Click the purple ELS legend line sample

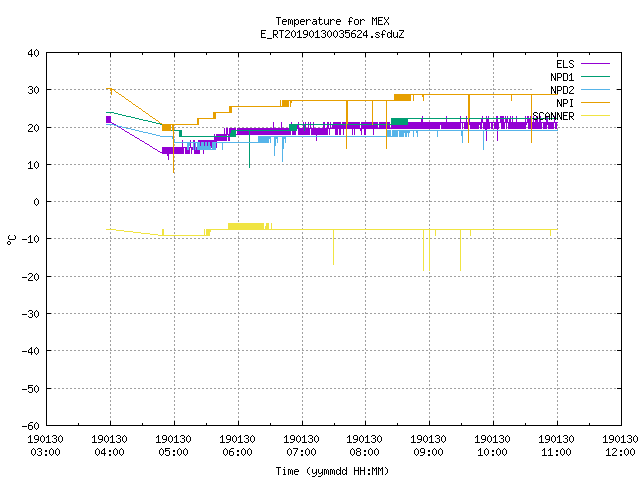595,64
